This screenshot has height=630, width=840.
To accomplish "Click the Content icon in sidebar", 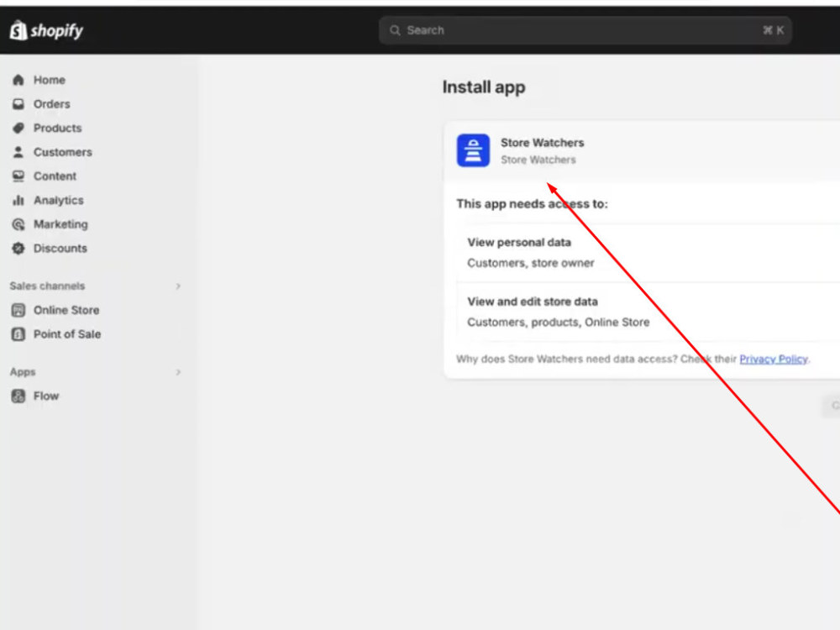I will coord(18,176).
